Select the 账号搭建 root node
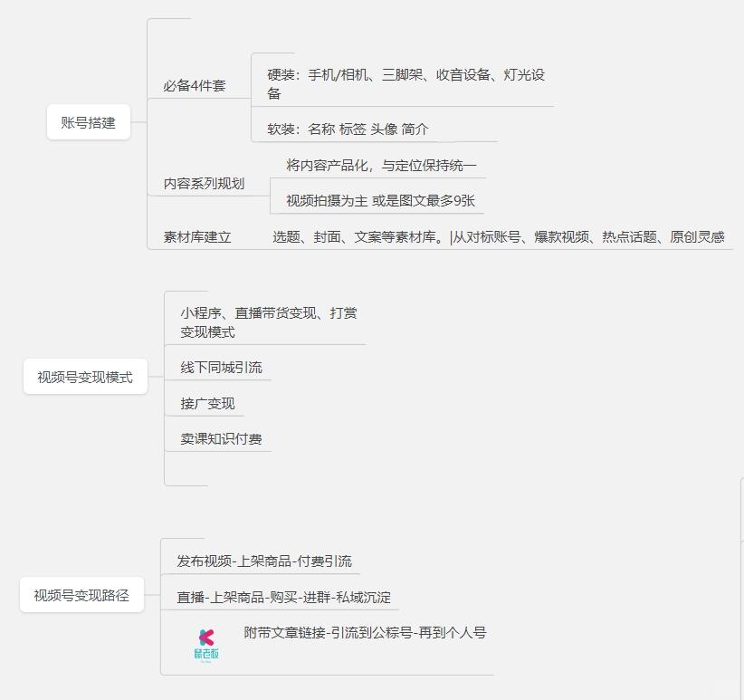This screenshot has width=744, height=700. (x=89, y=122)
